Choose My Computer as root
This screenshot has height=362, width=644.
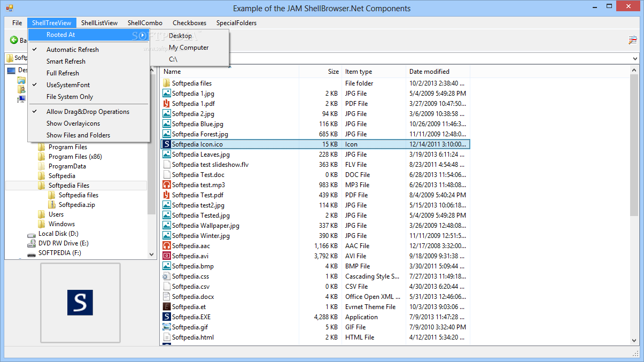coord(190,48)
